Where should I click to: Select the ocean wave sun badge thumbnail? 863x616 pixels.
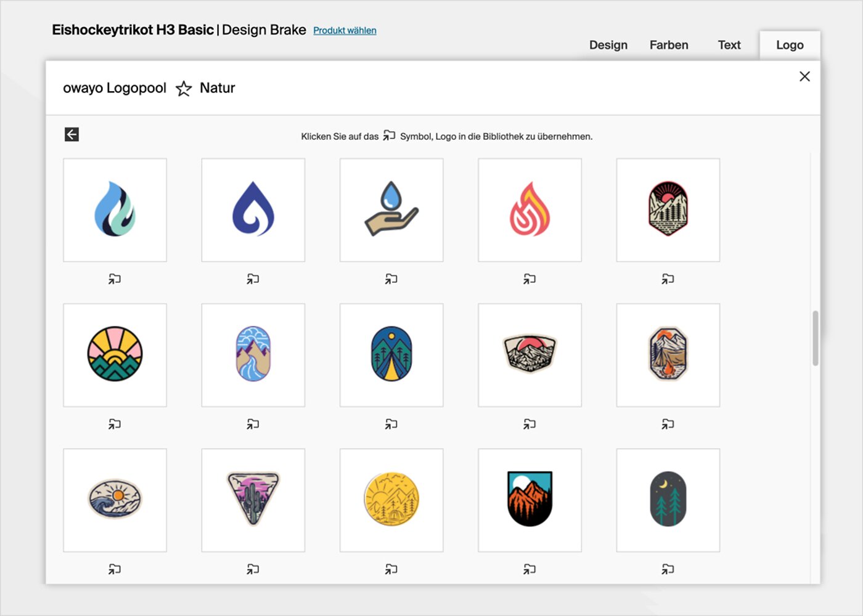point(115,500)
